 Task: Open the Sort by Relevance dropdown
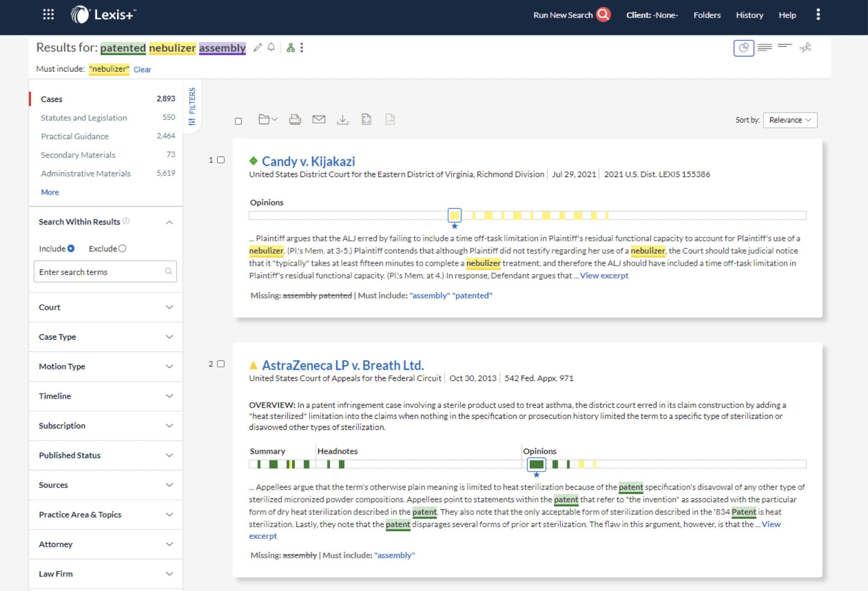[x=790, y=120]
